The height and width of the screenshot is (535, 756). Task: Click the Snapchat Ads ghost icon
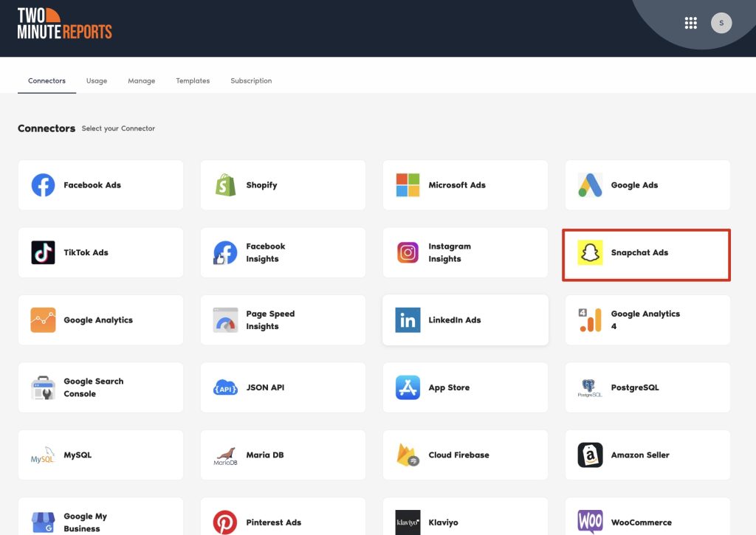tap(590, 252)
